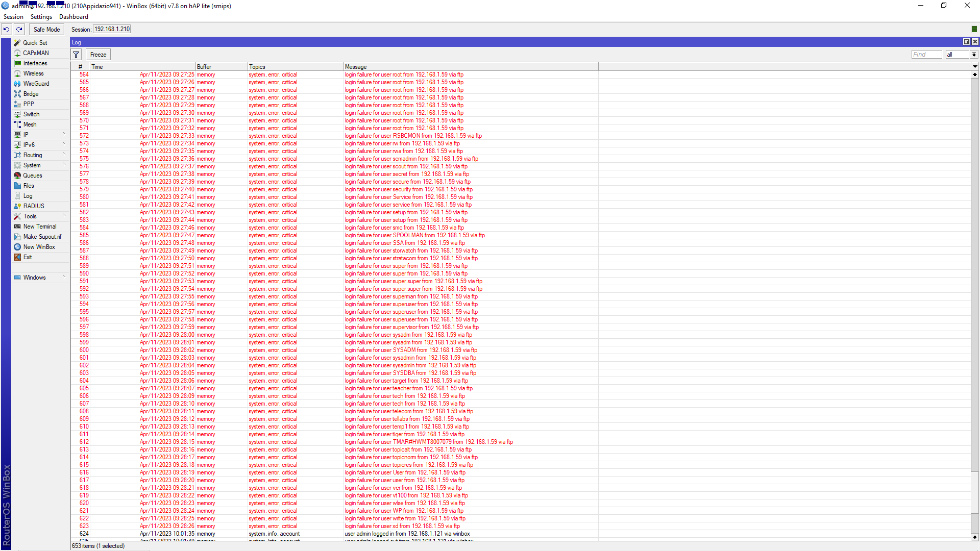
Task: Click inside the Find field of the Log window
Action: coord(926,54)
